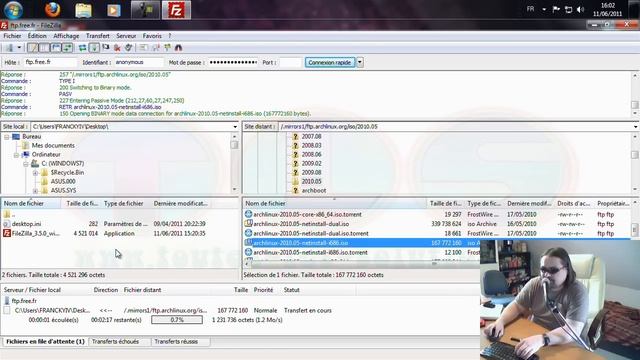Select the ASUS.000 folder
This screenshot has height=360, width=640.
[x=63, y=182]
